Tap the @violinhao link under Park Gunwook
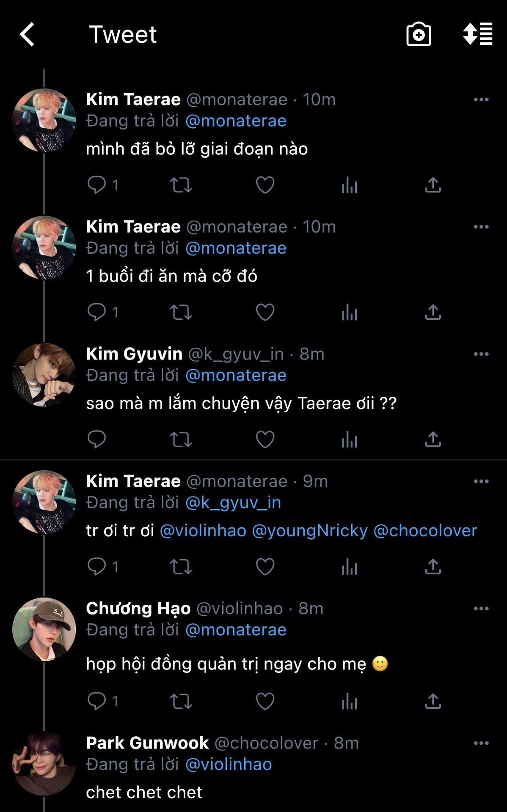 [229, 765]
